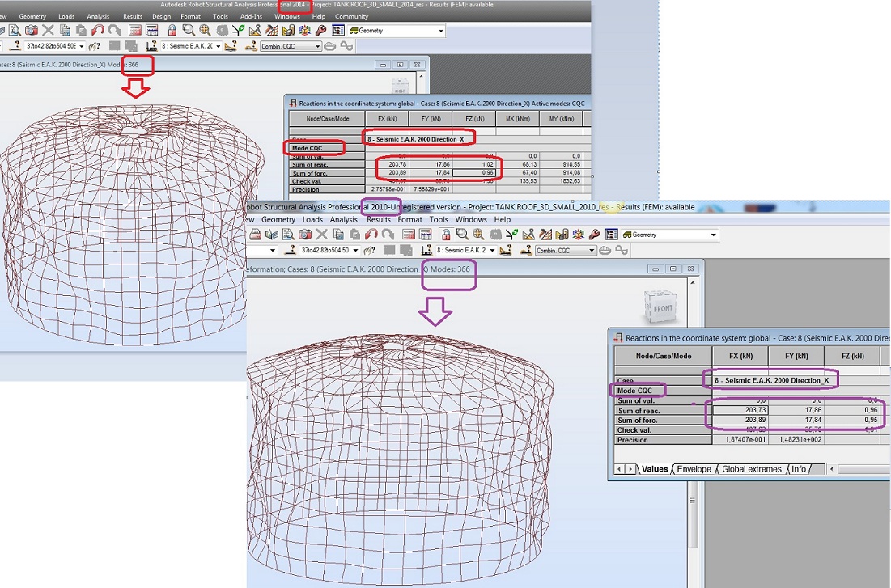
Task: Expand the Seismic E.A.K. case dropdown
Action: point(219,46)
